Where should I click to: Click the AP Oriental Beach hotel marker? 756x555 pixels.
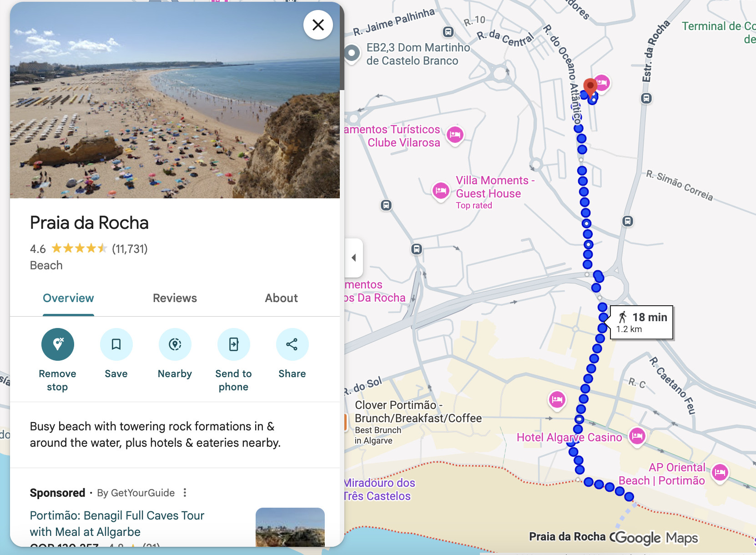pyautogui.click(x=720, y=473)
